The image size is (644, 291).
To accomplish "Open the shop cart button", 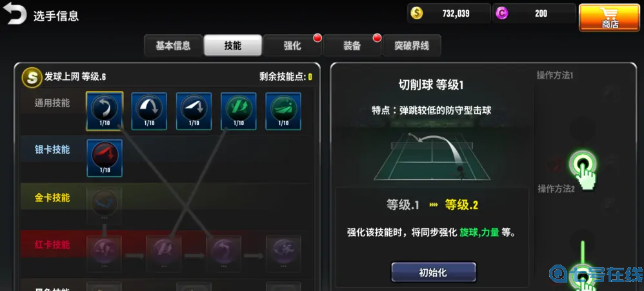I will (609, 17).
